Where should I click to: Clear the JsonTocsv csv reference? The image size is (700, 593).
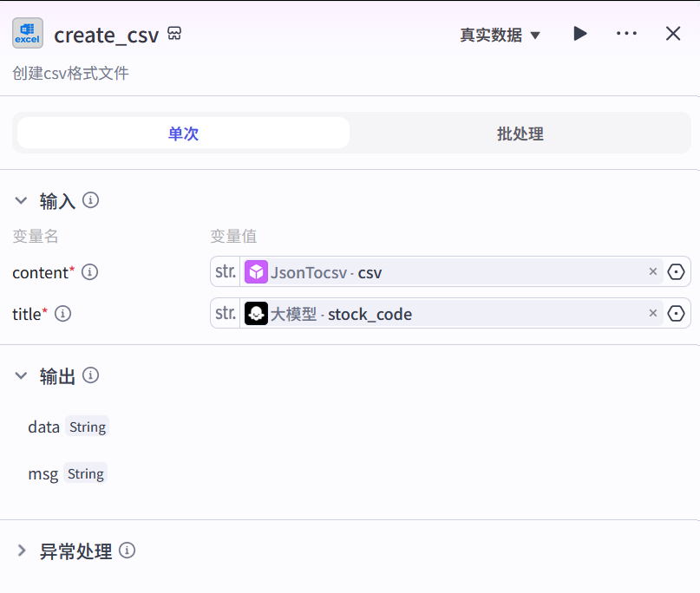653,271
